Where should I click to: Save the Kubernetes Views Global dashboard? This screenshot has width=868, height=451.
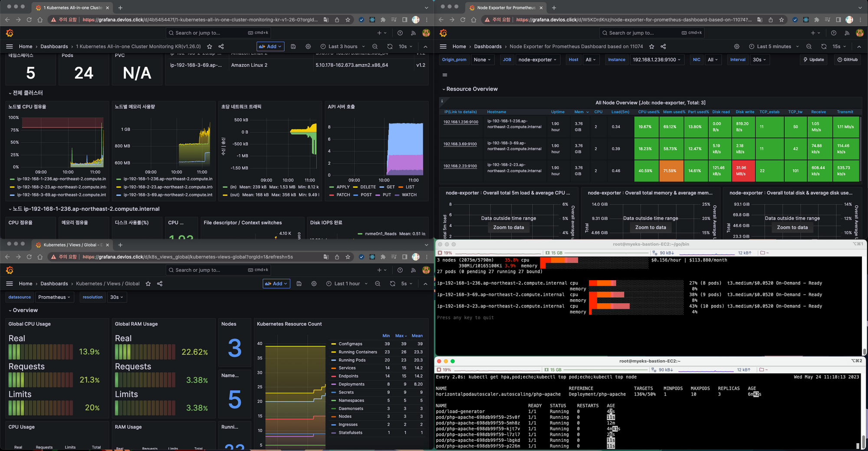tap(299, 284)
